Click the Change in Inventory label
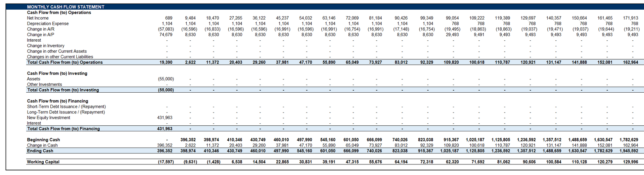The image size is (644, 175). coord(46,46)
